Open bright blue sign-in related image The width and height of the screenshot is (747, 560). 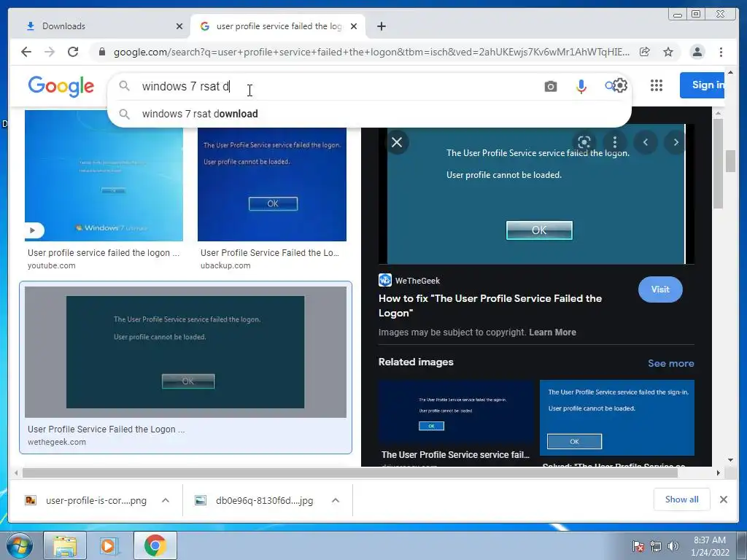click(617, 418)
